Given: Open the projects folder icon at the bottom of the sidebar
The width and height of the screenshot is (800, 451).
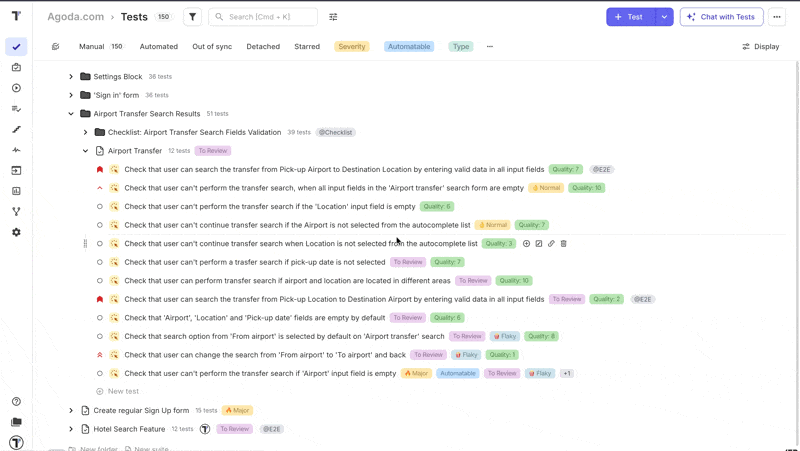Looking at the screenshot, I should tap(16, 422).
